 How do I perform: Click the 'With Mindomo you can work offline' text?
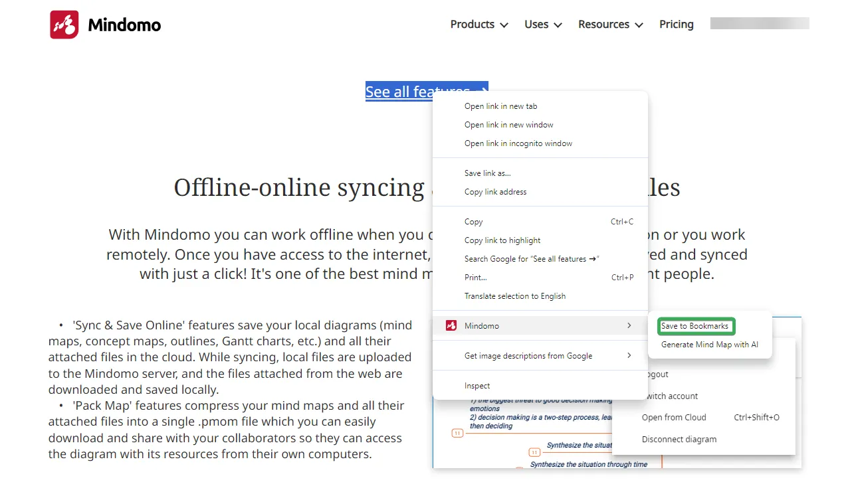click(x=427, y=254)
